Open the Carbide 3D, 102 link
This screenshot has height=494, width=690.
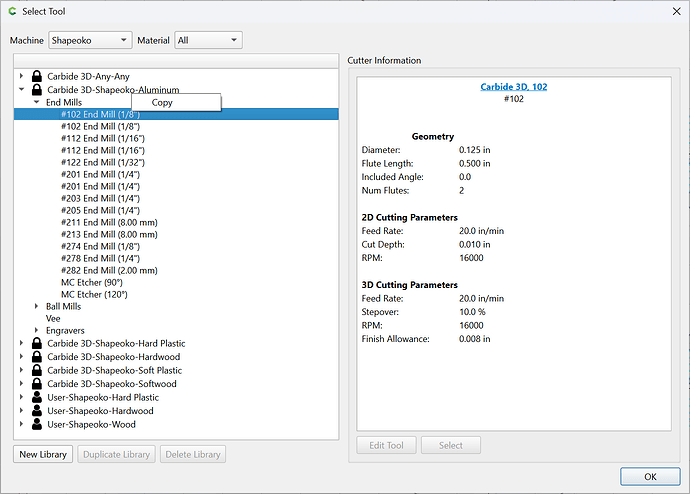(514, 87)
